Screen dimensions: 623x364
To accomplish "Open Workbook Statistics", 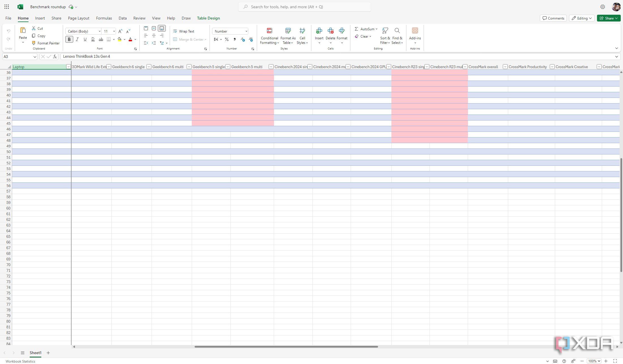I will (x=20, y=361).
